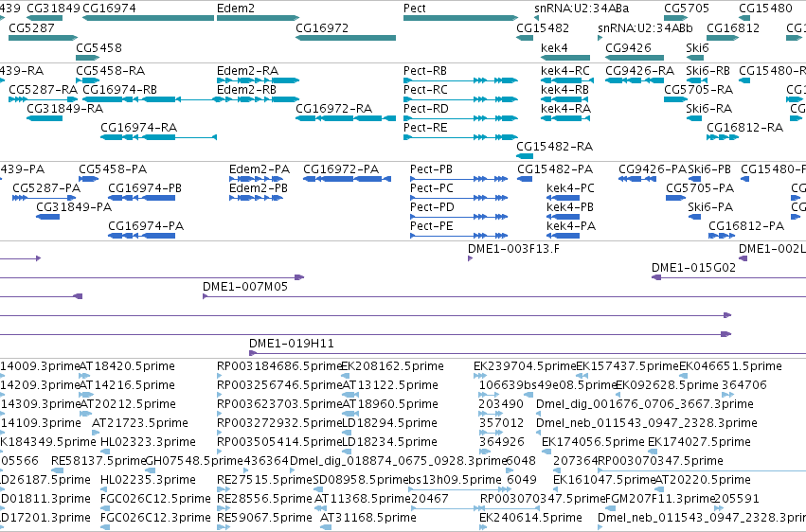
Task: Click CDS label CG5287-PA
Action: coord(46,188)
